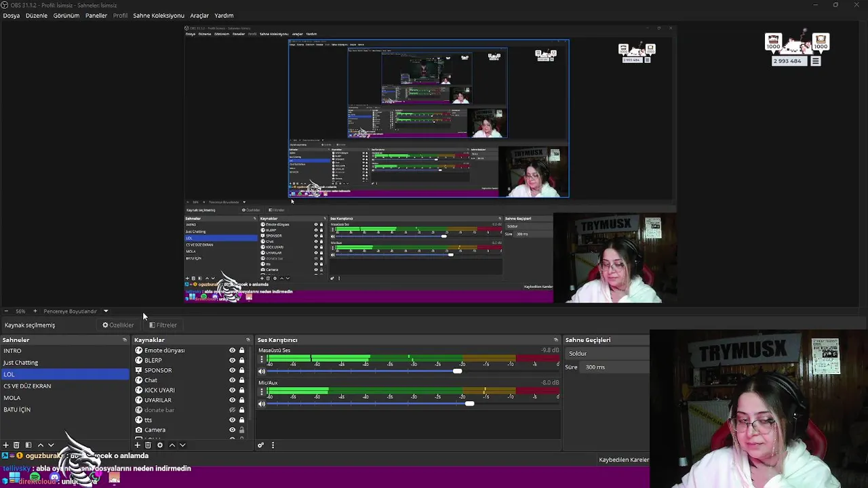This screenshot has width=868, height=488.
Task: Pop out the Ses Karıştırıcı dock
Action: (x=556, y=340)
